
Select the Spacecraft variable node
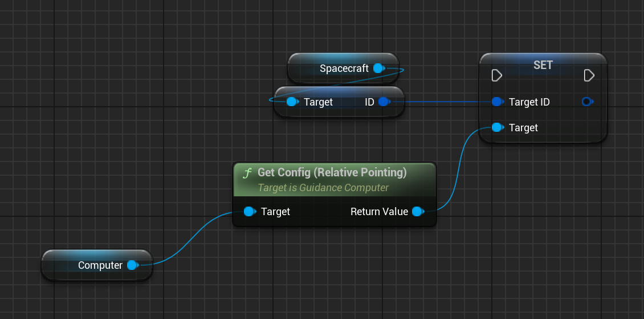coord(344,68)
